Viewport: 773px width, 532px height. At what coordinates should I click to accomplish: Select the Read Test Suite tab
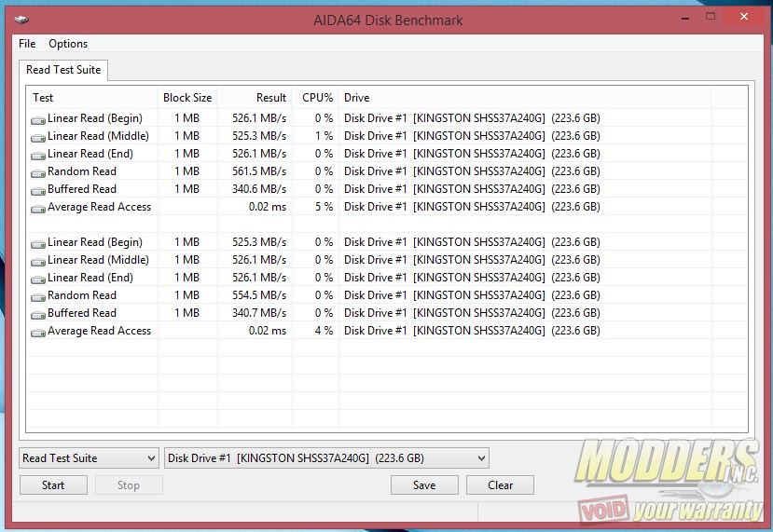(x=63, y=70)
